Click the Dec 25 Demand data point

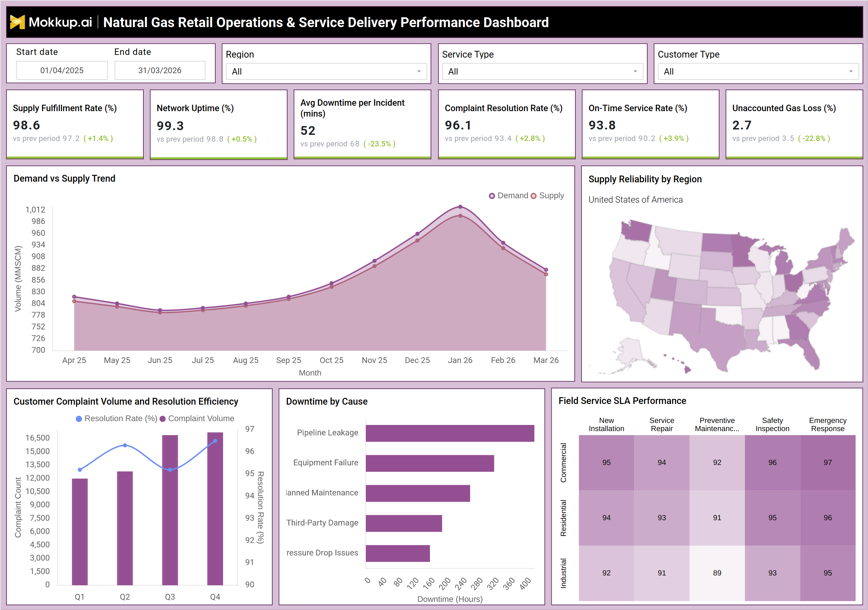coord(417,234)
